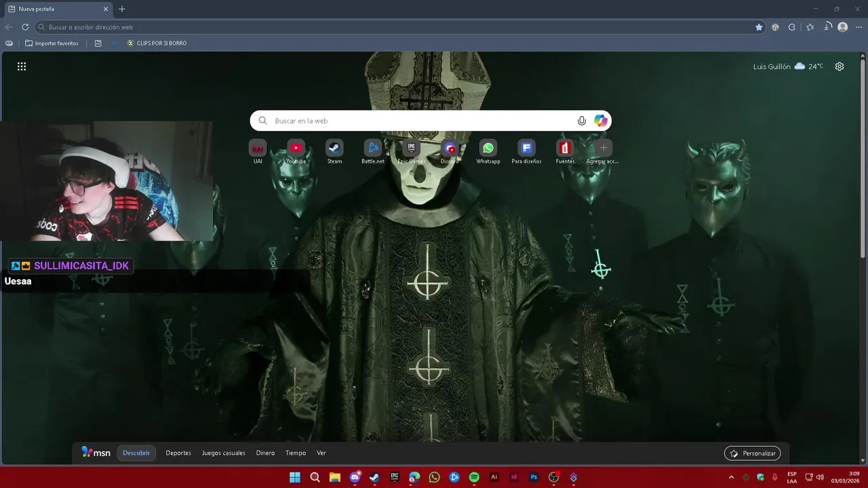Open the Epic Games quick link tile
Image resolution: width=868 pixels, height=488 pixels.
click(411, 151)
